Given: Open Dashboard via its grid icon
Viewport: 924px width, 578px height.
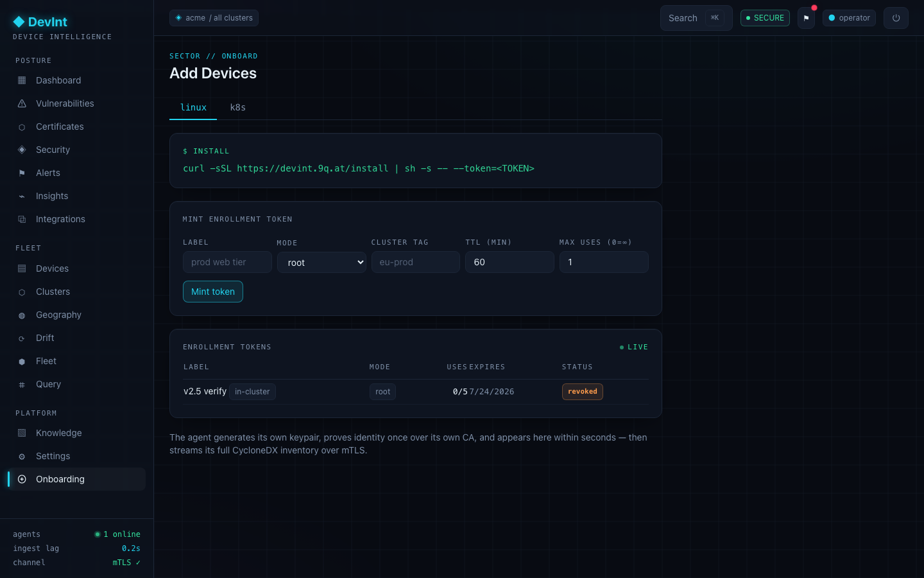Looking at the screenshot, I should coord(22,80).
